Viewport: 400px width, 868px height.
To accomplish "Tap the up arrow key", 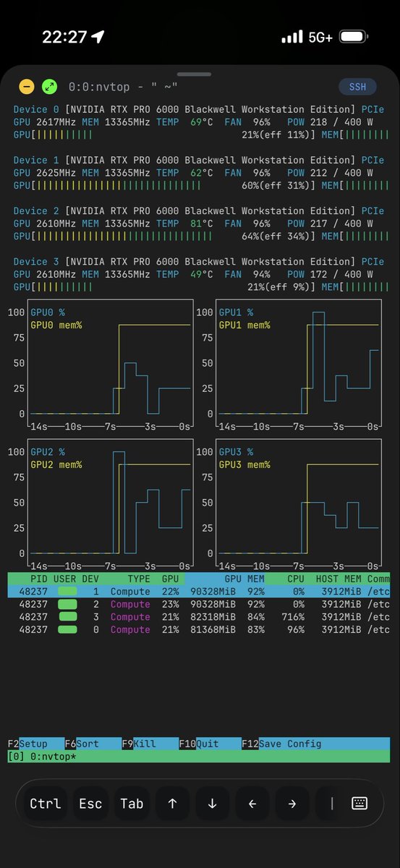I will [x=172, y=804].
